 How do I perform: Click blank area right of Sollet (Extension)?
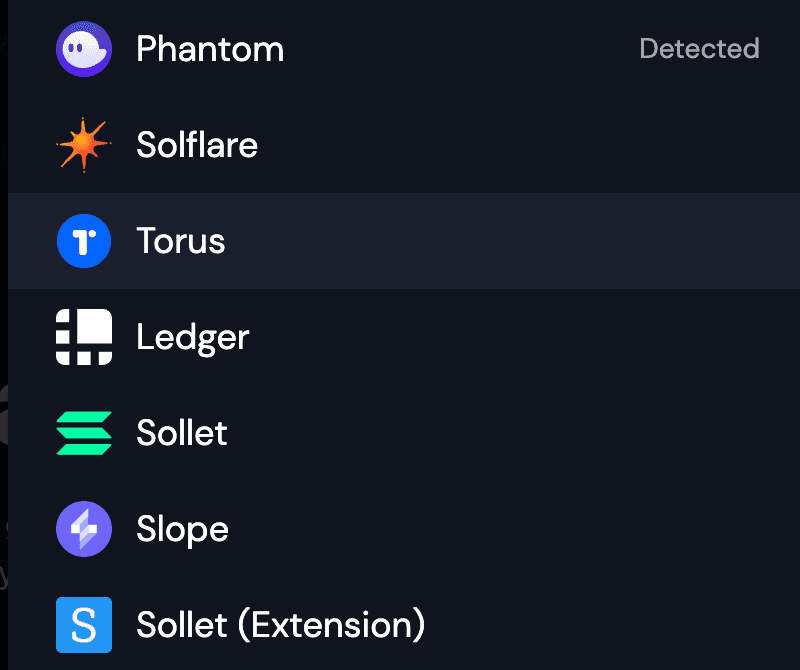[x=600, y=625]
